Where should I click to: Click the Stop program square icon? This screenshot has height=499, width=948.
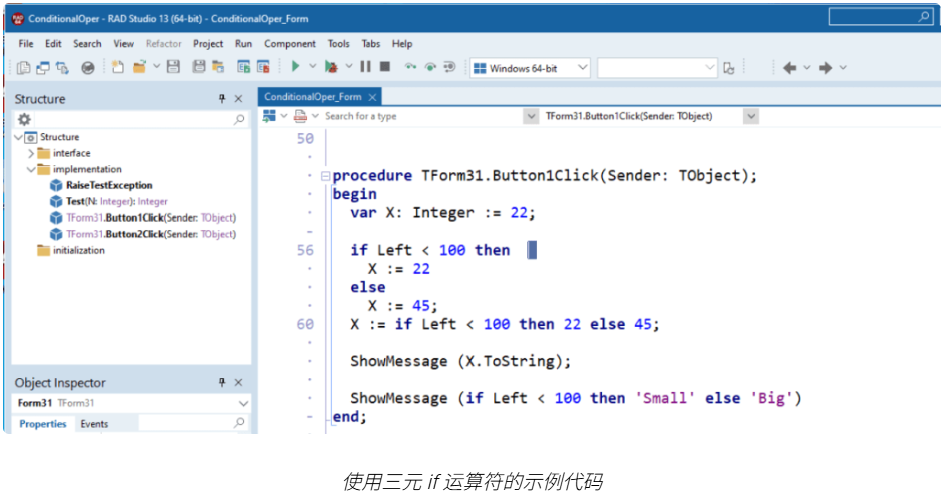[384, 67]
